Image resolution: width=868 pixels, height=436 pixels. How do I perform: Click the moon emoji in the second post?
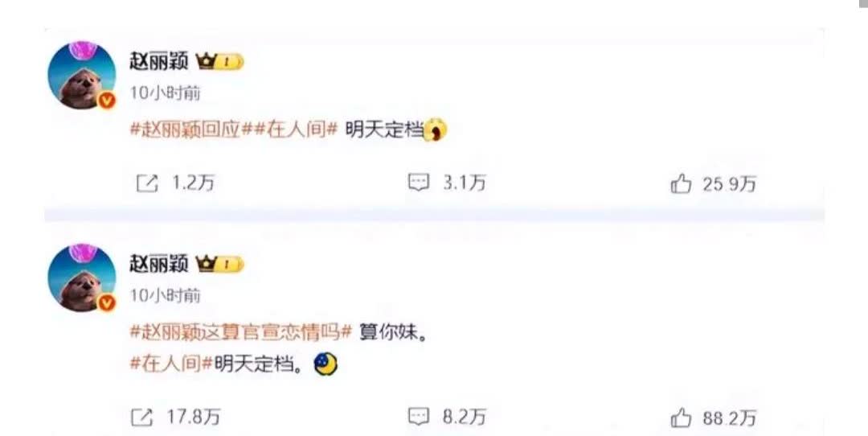325,364
